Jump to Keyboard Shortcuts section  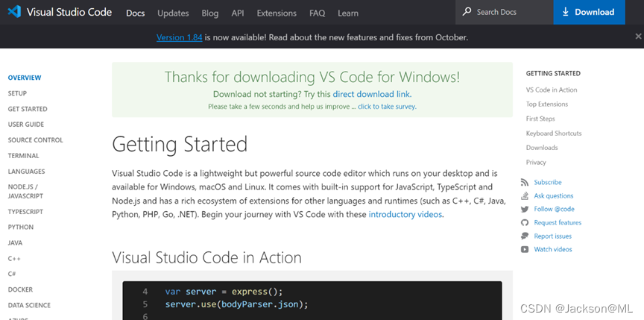[x=554, y=133]
